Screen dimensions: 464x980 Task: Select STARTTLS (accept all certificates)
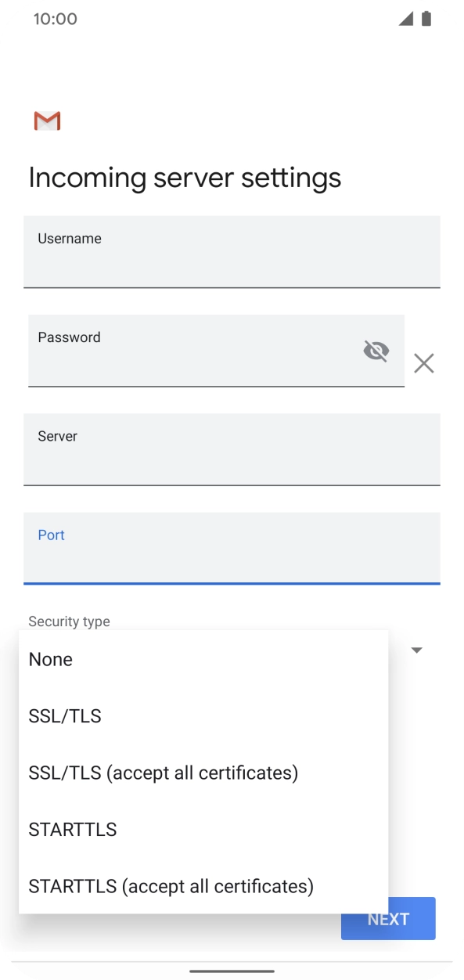click(170, 886)
